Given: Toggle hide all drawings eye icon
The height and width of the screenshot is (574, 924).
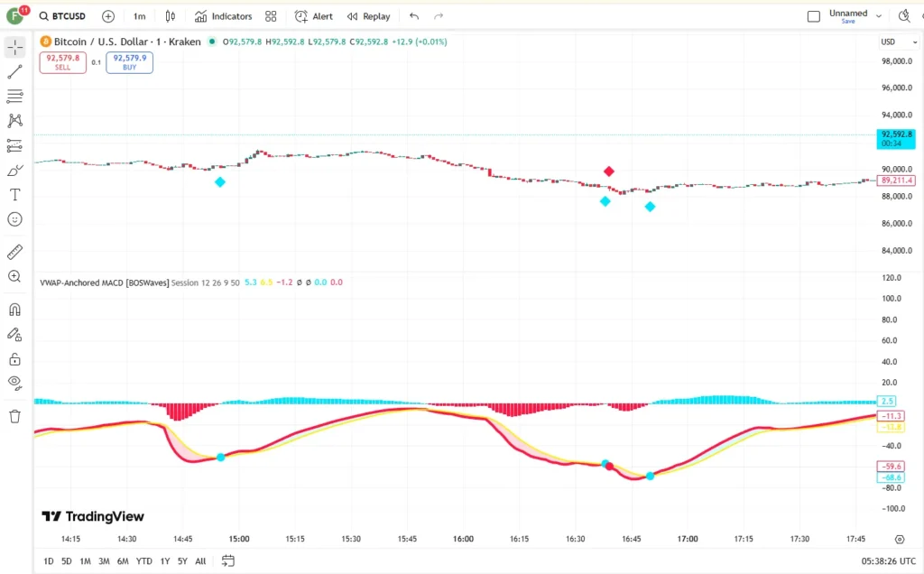Looking at the screenshot, I should coord(14,383).
